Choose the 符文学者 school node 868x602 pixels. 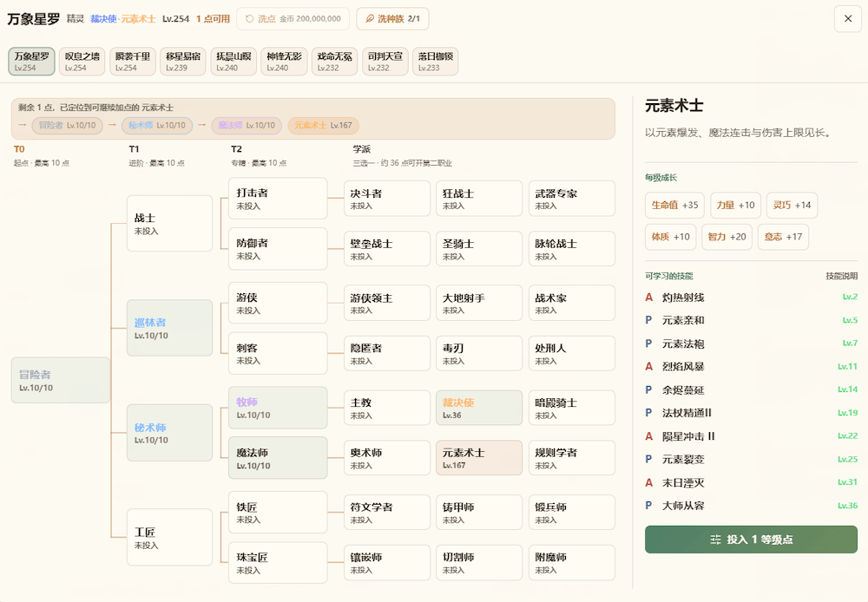click(x=387, y=513)
